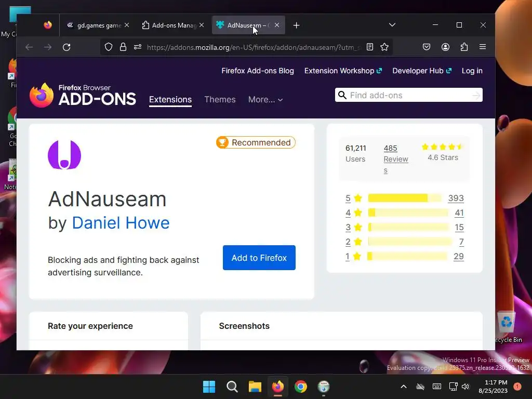The width and height of the screenshot is (532, 399).
Task: Submit add-on search with arrow icon
Action: click(x=476, y=96)
